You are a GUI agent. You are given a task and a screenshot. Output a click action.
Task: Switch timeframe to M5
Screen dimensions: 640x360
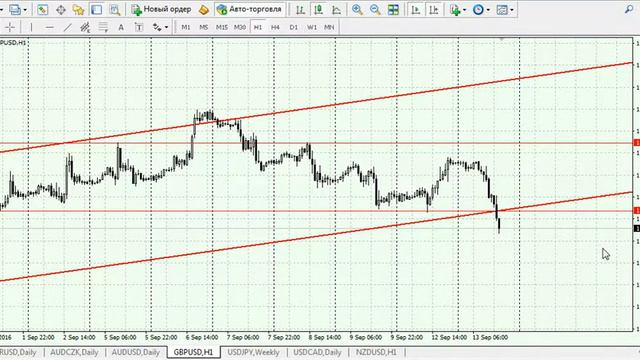(203, 27)
